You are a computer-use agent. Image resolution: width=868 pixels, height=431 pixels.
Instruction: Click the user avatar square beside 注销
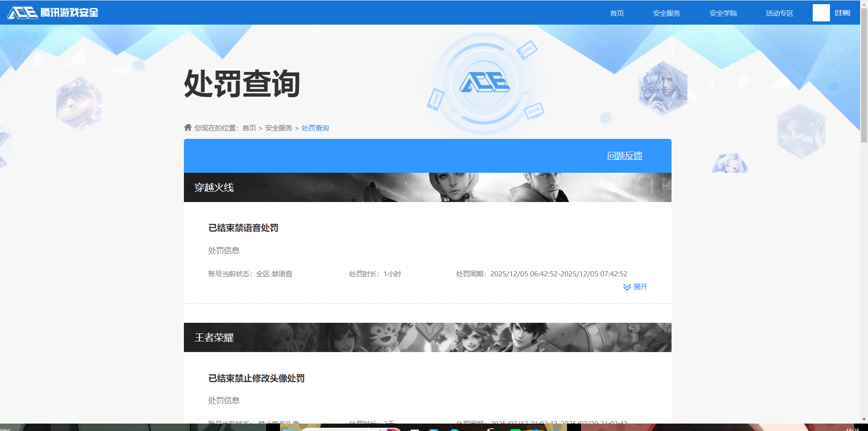pos(821,13)
